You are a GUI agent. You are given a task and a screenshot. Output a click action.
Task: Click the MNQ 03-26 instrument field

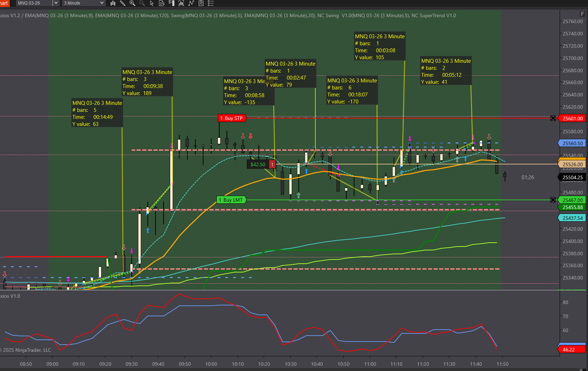click(x=34, y=3)
